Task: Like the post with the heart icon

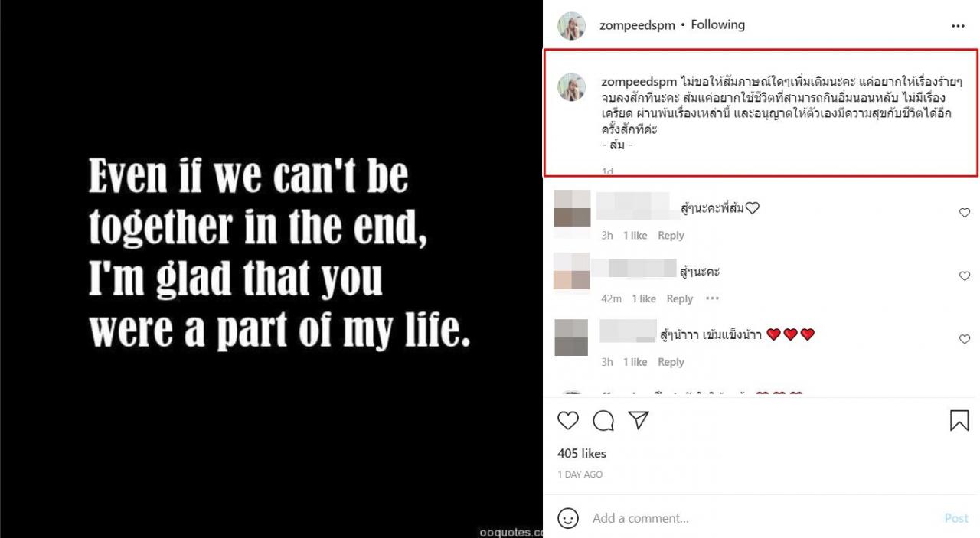Action: click(568, 420)
